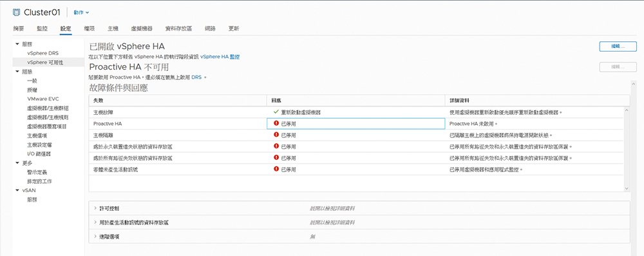
Task: Open 授權 under 組態
Action: tap(32, 90)
